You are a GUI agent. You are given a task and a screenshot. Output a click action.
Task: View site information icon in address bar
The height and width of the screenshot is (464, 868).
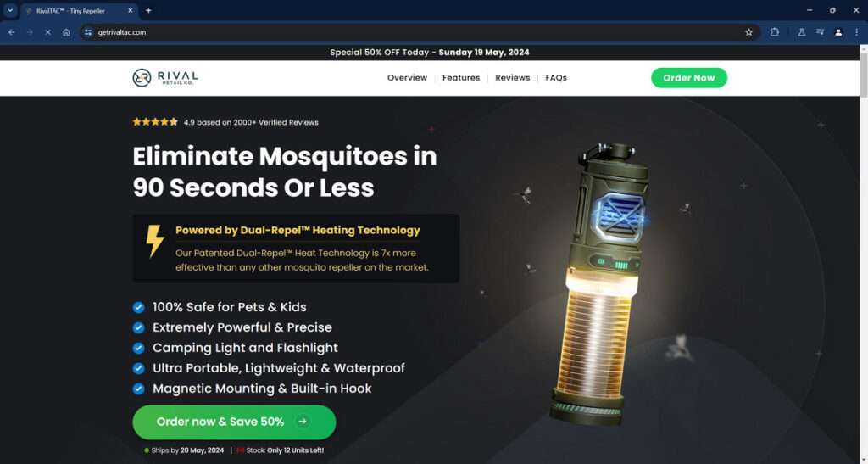click(x=88, y=33)
